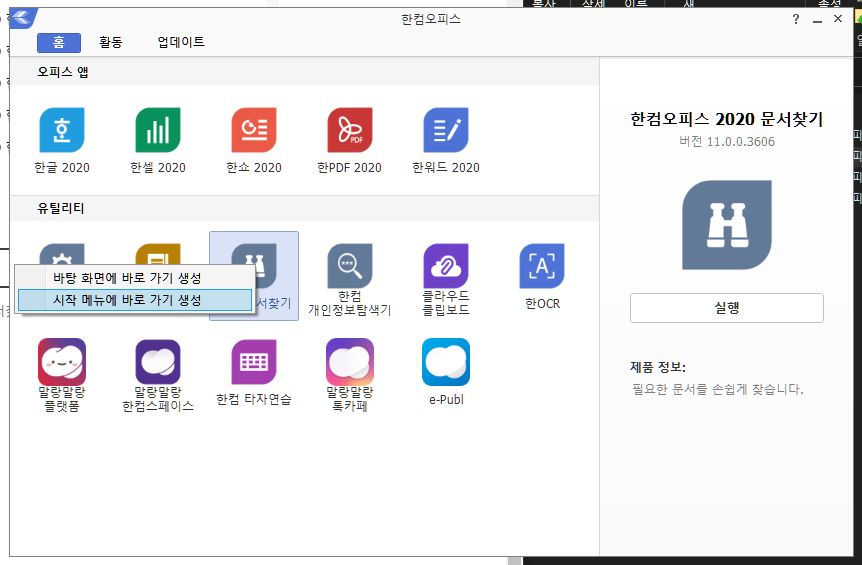Screen dimensions: 862x565
Task: Click the back arrow logo in title bar
Action: click(23, 18)
